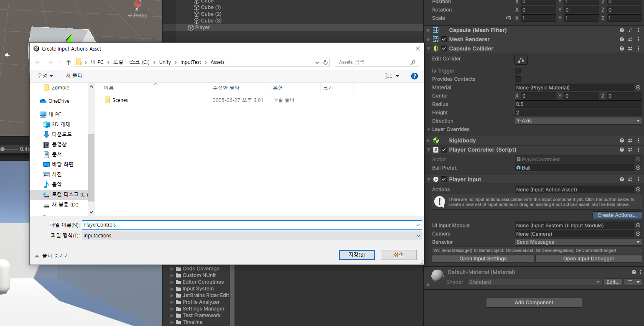The image size is (644, 326).
Task: Click the 저장(S) save button
Action: (356, 255)
